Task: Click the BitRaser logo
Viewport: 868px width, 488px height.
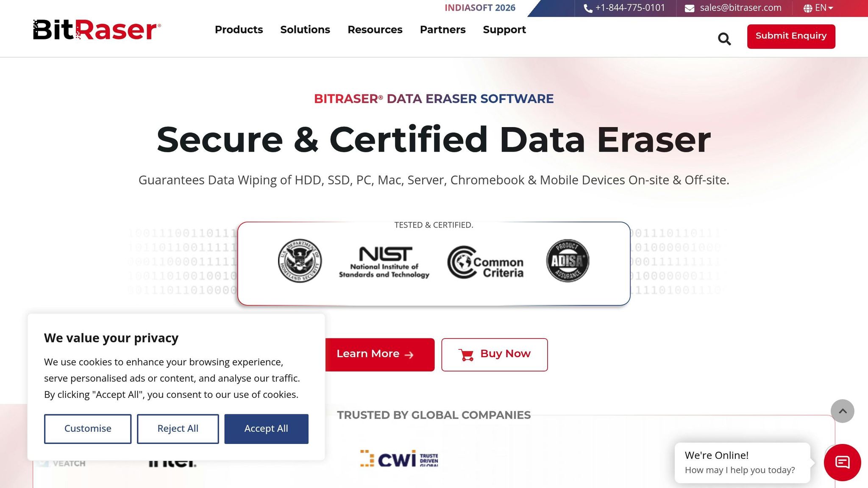Action: pyautogui.click(x=97, y=30)
